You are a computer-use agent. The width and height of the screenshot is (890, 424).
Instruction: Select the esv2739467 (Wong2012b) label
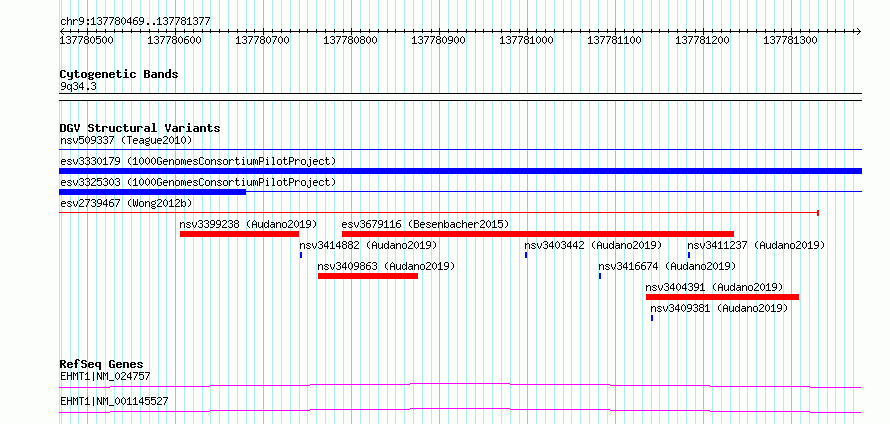click(x=126, y=203)
